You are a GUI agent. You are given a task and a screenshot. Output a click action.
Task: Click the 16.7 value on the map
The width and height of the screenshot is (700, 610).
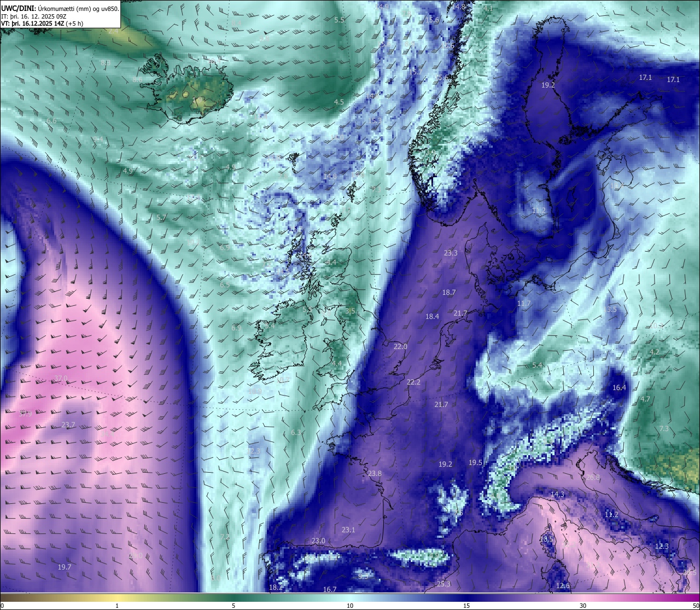click(x=330, y=589)
